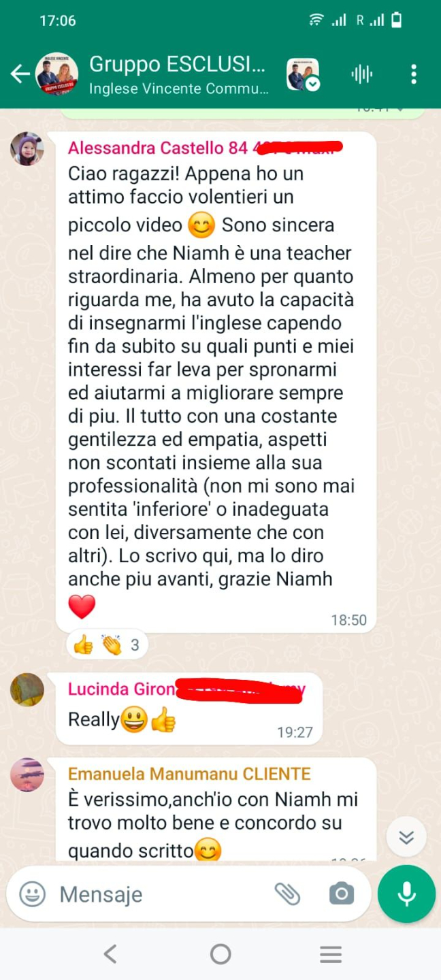Open the community verified badge icon
Screen dimensions: 441x980
click(x=303, y=75)
